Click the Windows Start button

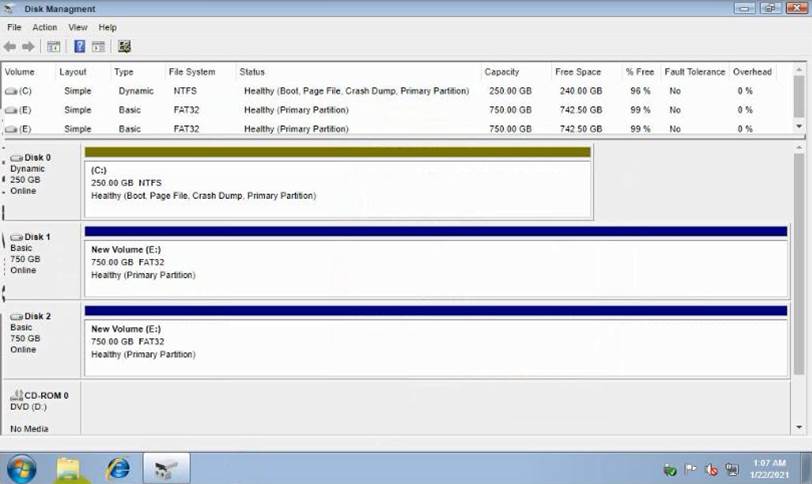coord(21,467)
